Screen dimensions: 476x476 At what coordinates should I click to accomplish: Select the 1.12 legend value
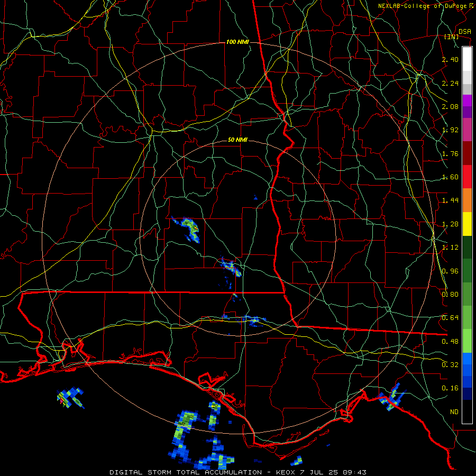(450, 248)
